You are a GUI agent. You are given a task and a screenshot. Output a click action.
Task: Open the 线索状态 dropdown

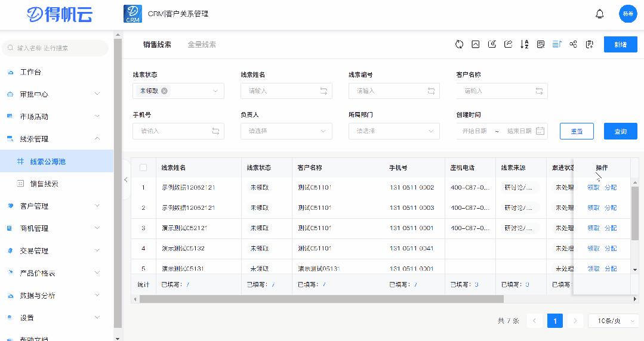coord(178,91)
